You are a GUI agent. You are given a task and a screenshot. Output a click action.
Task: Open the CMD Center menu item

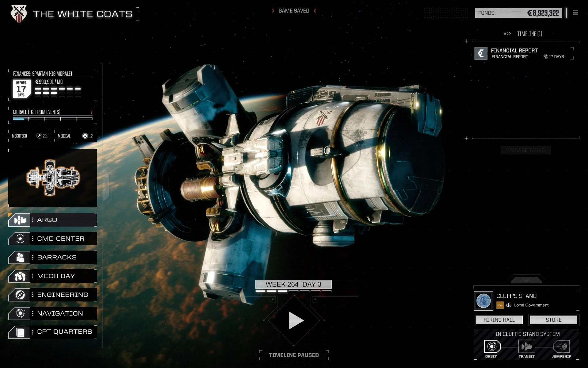(x=53, y=239)
